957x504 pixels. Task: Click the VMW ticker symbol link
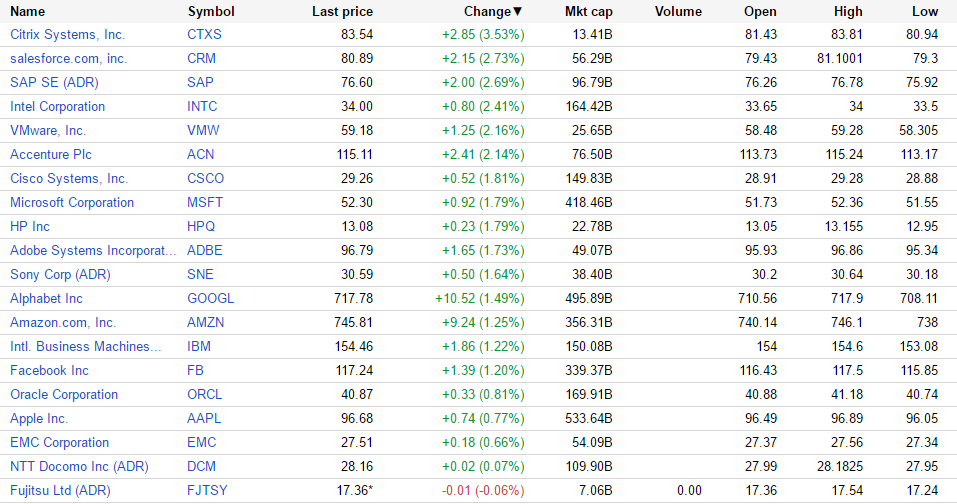pyautogui.click(x=202, y=130)
